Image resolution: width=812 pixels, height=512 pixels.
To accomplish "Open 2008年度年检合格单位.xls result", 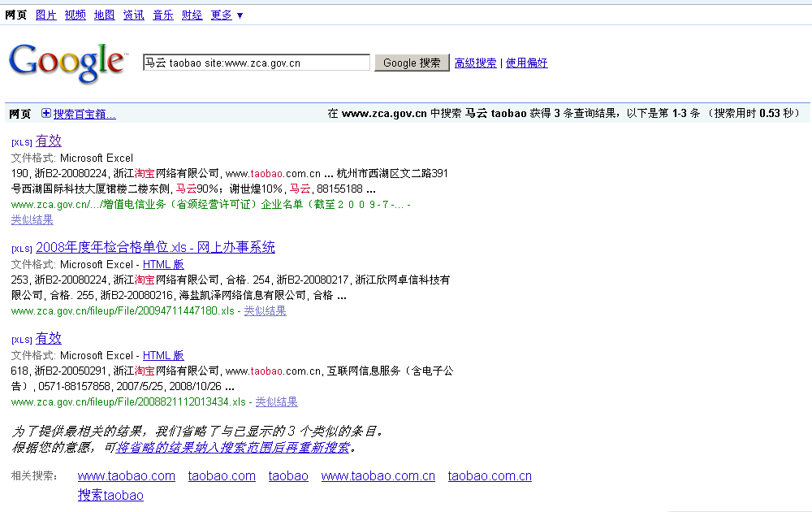I will 155,247.
